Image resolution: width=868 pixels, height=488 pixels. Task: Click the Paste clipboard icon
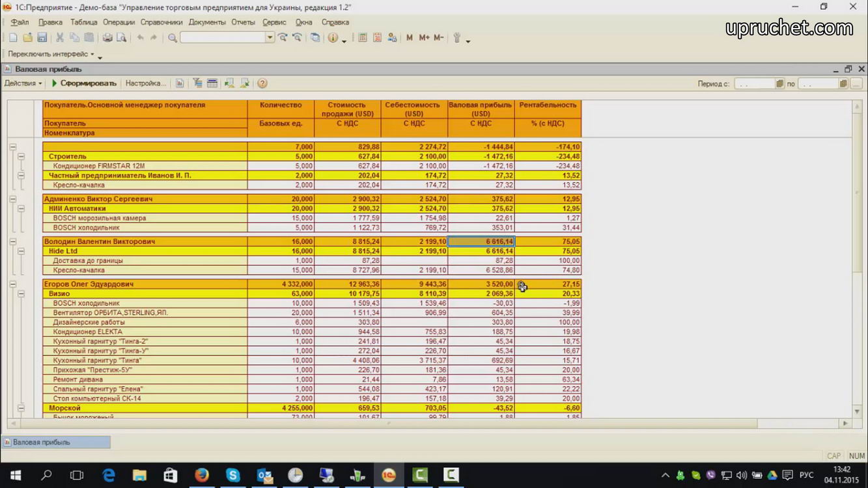click(89, 38)
